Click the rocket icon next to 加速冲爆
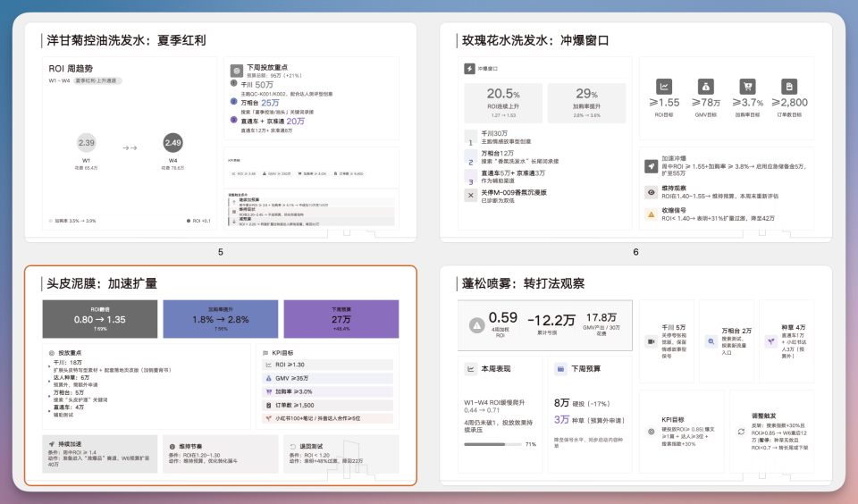The image size is (858, 504). (652, 166)
